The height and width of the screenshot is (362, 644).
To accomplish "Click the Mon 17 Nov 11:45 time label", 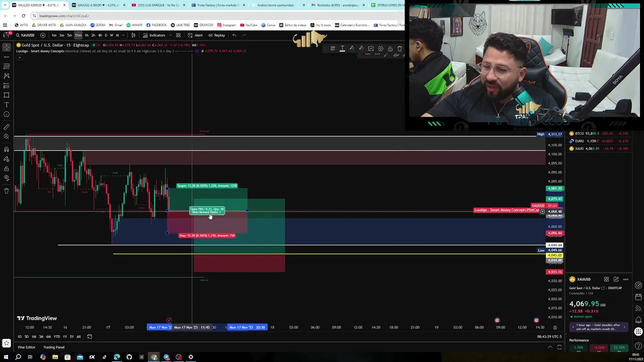I will 192,327.
